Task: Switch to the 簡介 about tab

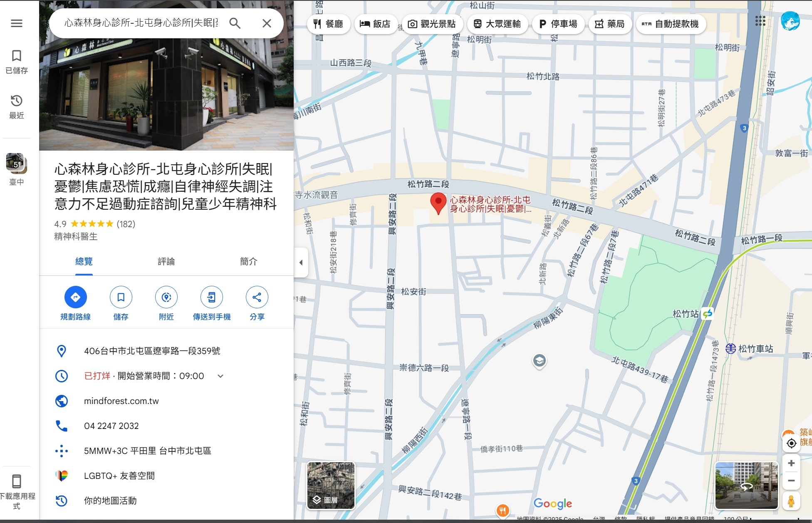Action: (249, 261)
